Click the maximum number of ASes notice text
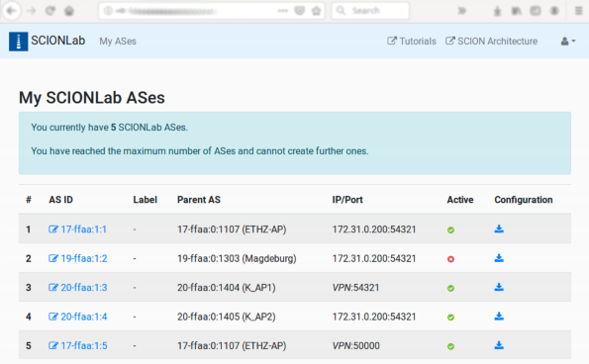 click(x=200, y=151)
